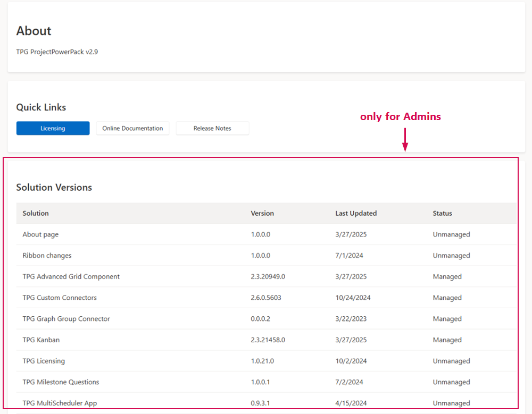This screenshot has height=414, width=532.
Task: Select the TPG Licensing solution row
Action: click(x=44, y=361)
